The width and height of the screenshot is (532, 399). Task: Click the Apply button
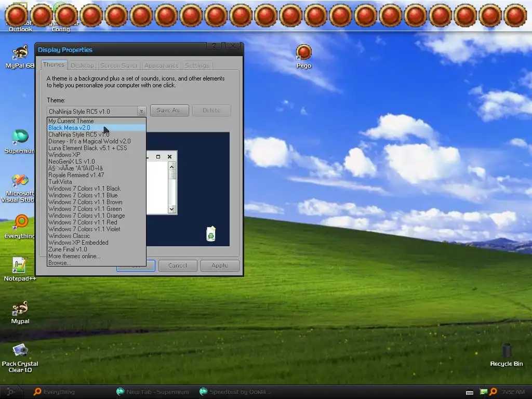point(220,265)
